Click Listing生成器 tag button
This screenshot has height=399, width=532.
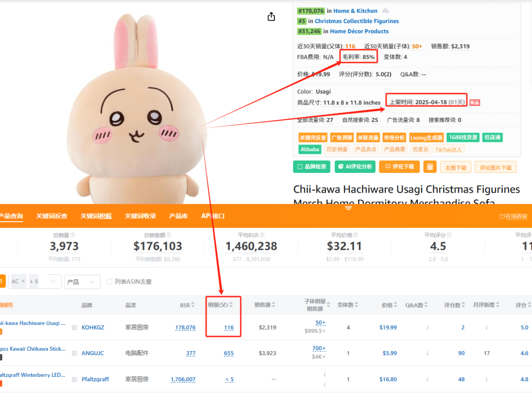(x=426, y=138)
